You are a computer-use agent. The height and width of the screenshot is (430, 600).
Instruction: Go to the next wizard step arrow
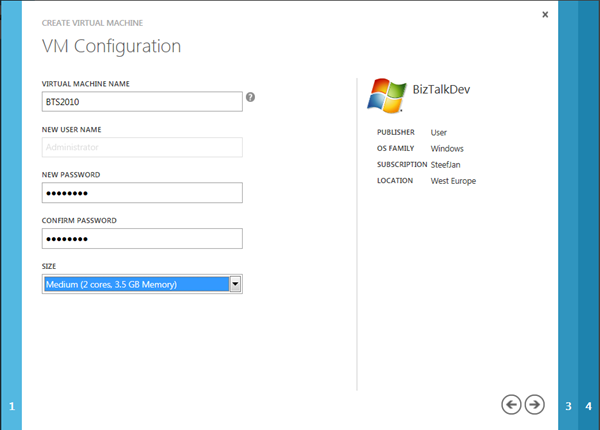535,404
